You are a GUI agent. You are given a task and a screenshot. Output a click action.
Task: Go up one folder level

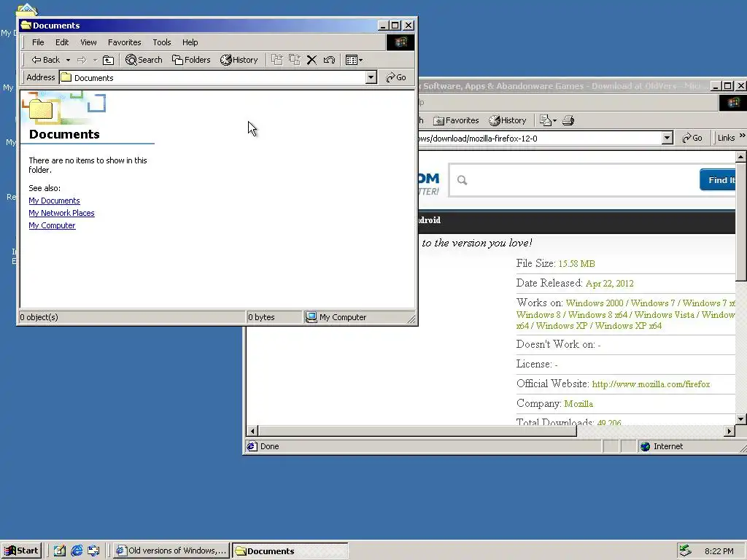click(x=109, y=60)
